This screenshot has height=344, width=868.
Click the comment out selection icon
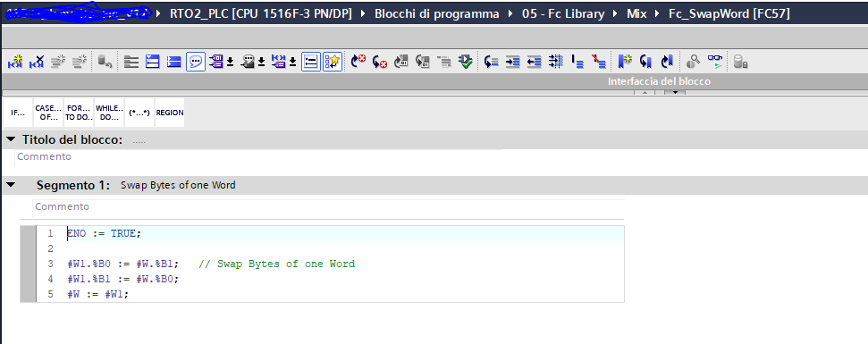pos(577,62)
